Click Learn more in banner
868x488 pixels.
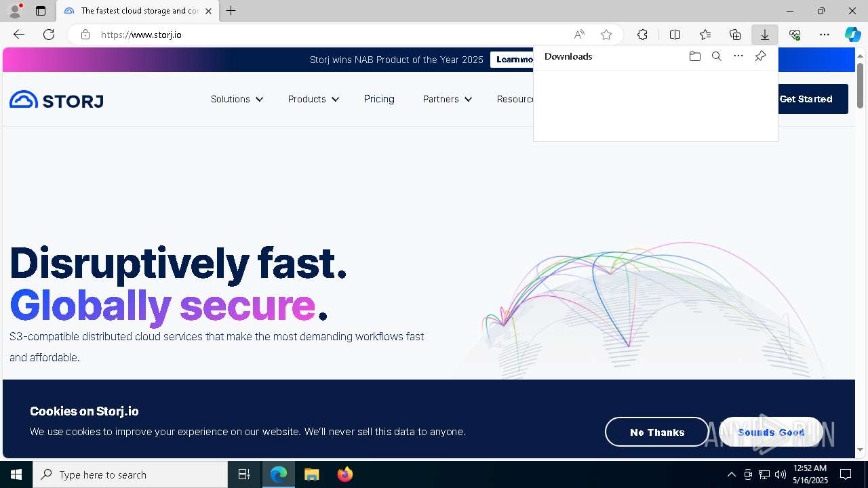[512, 60]
